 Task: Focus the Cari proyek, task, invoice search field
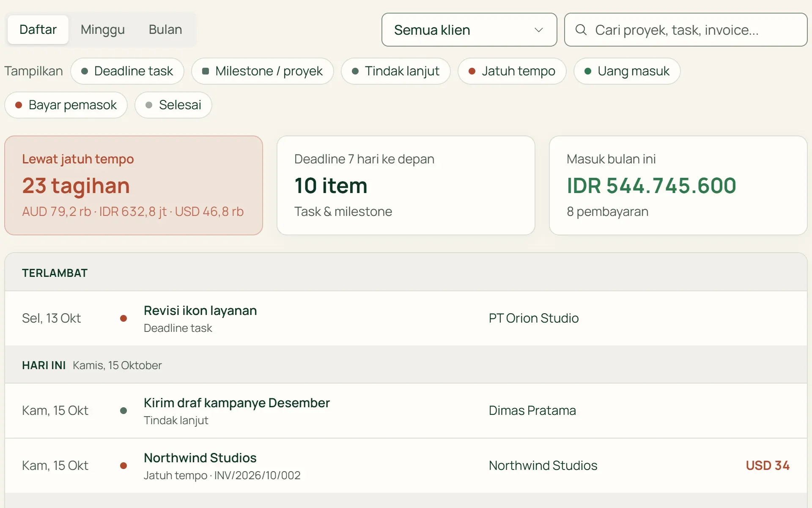point(686,30)
